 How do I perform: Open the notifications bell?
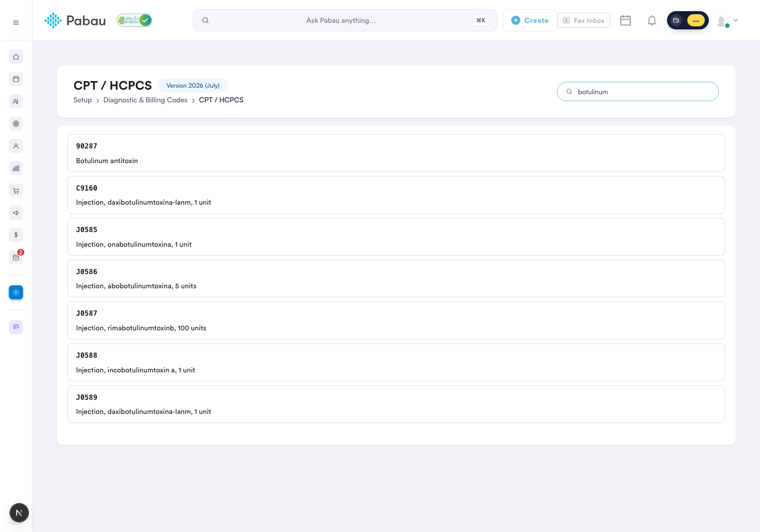coord(652,20)
